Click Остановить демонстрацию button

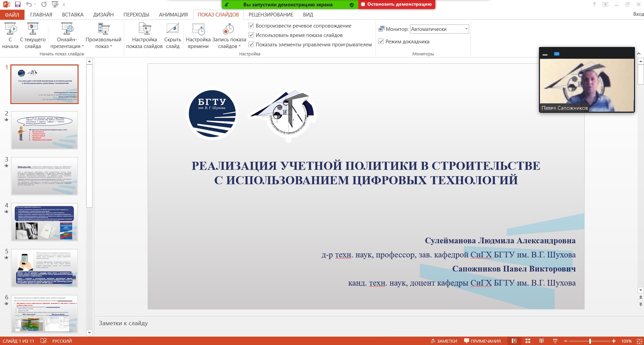397,4
